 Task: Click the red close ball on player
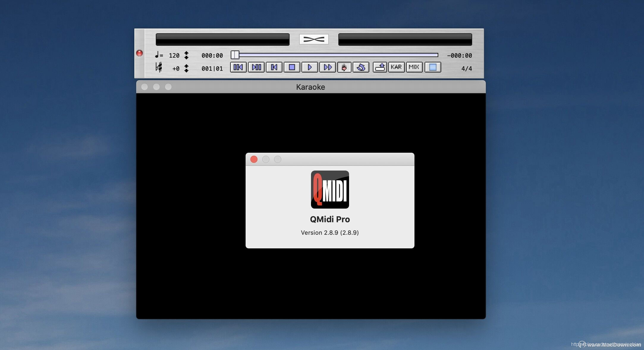139,53
